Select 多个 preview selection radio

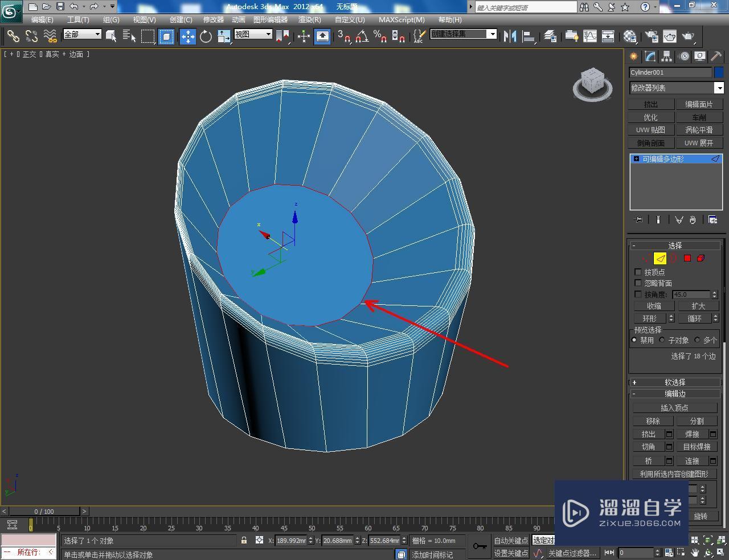coord(697,340)
